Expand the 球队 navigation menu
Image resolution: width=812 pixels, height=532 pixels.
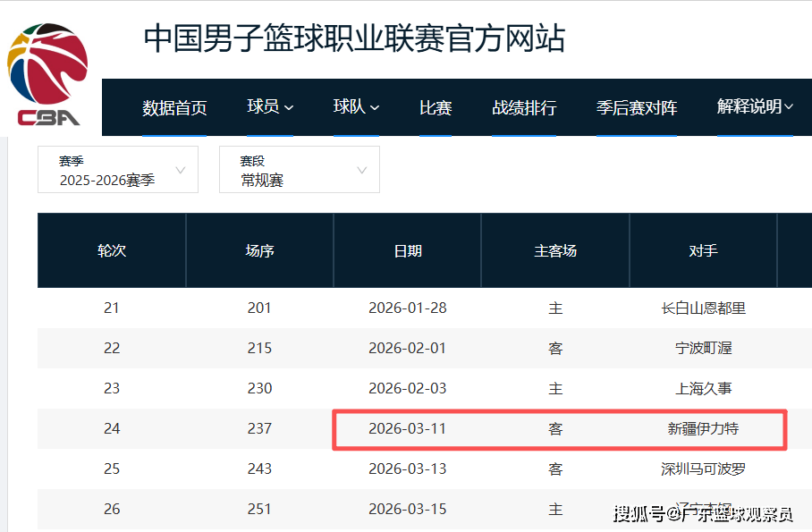[356, 107]
